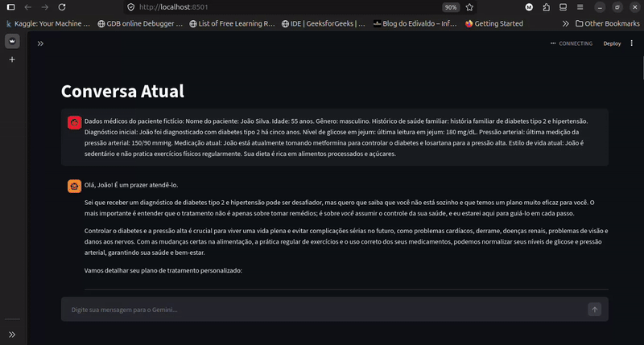Open the Other Bookmarks folder
This screenshot has width=644, height=345.
pos(608,23)
